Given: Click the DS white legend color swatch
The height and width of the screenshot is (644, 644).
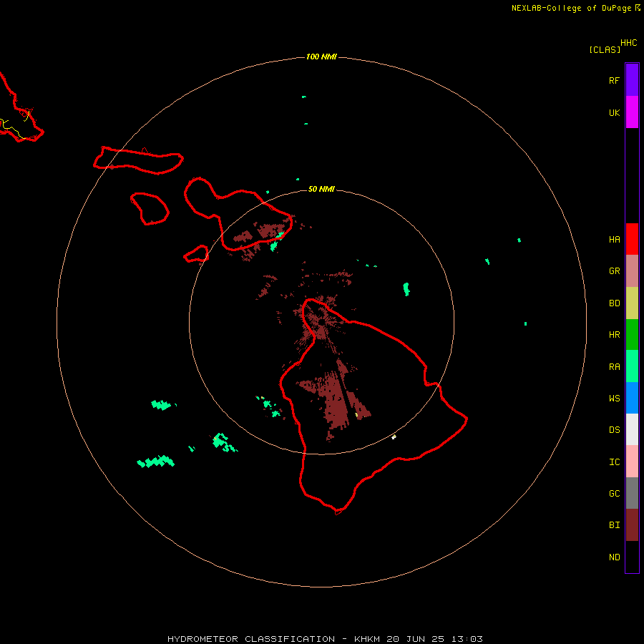Looking at the screenshot, I should (632, 429).
